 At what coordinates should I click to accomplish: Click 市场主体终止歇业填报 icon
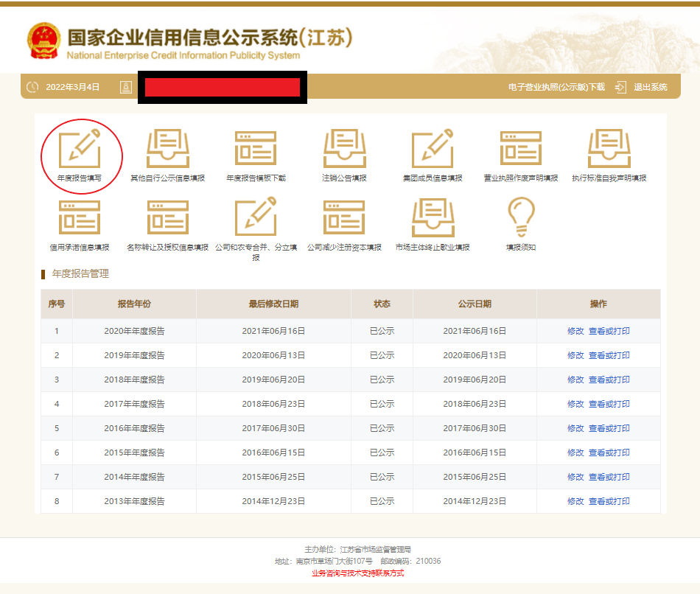(433, 217)
